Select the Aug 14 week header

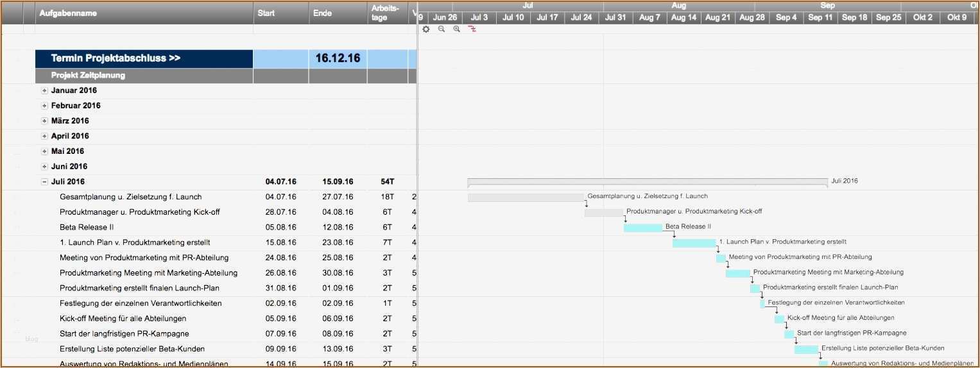point(684,17)
